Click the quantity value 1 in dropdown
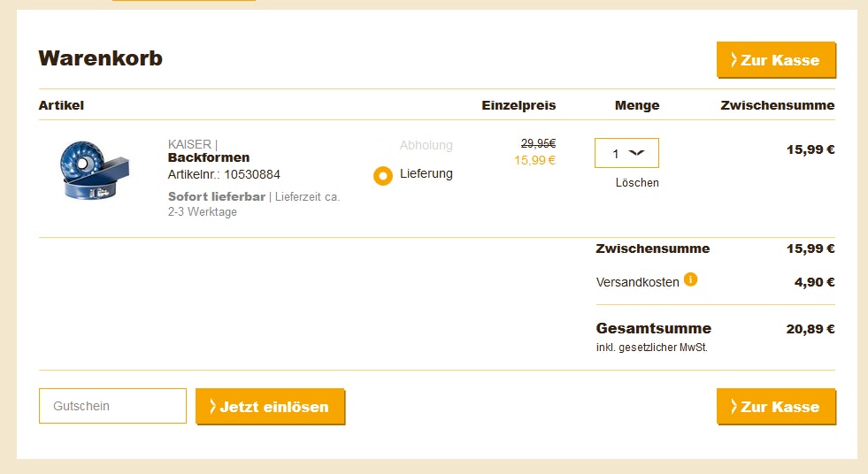868x474 pixels. (x=616, y=154)
